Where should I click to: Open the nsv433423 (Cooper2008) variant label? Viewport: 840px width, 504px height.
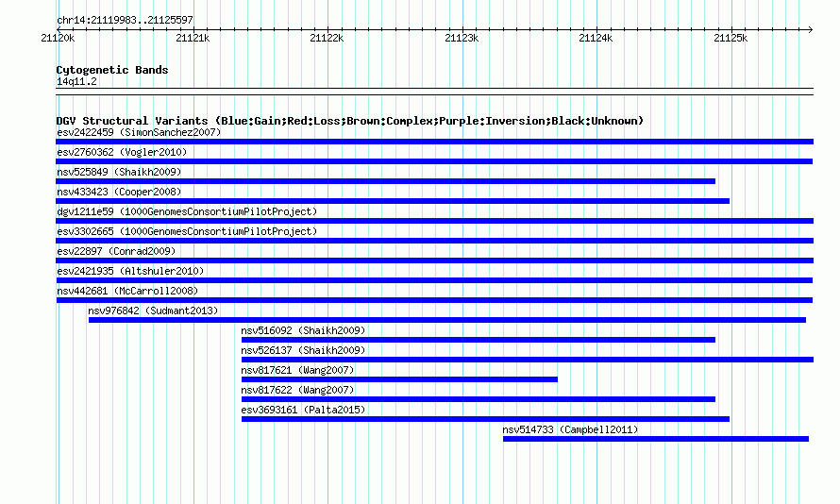(x=119, y=192)
